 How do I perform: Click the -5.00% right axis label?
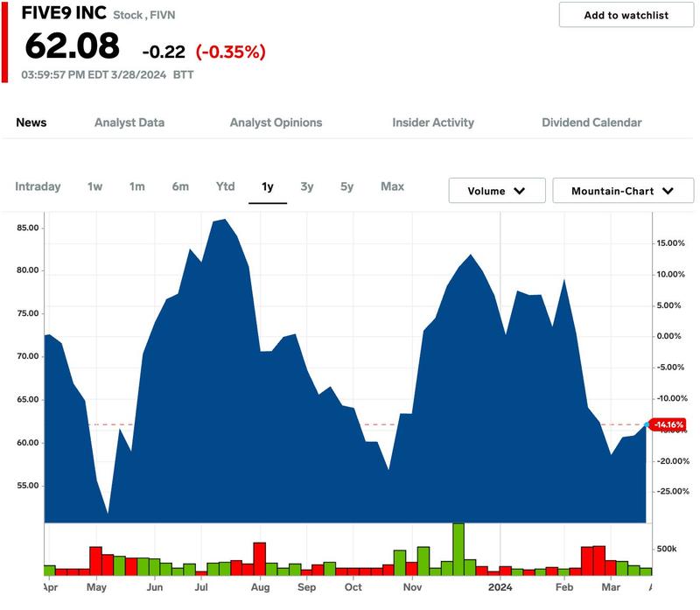[670, 368]
